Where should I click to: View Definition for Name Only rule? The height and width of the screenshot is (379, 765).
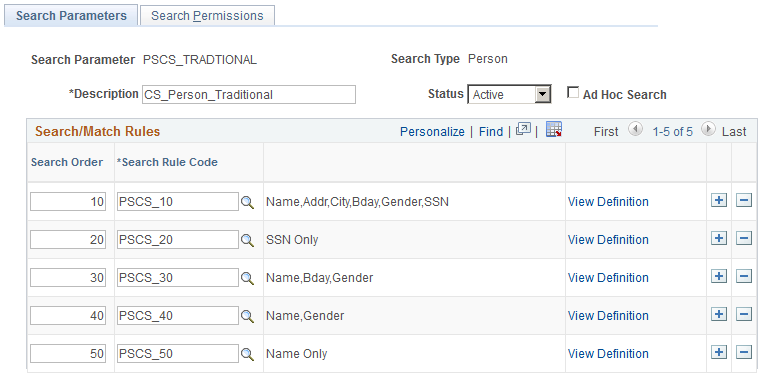[608, 354]
